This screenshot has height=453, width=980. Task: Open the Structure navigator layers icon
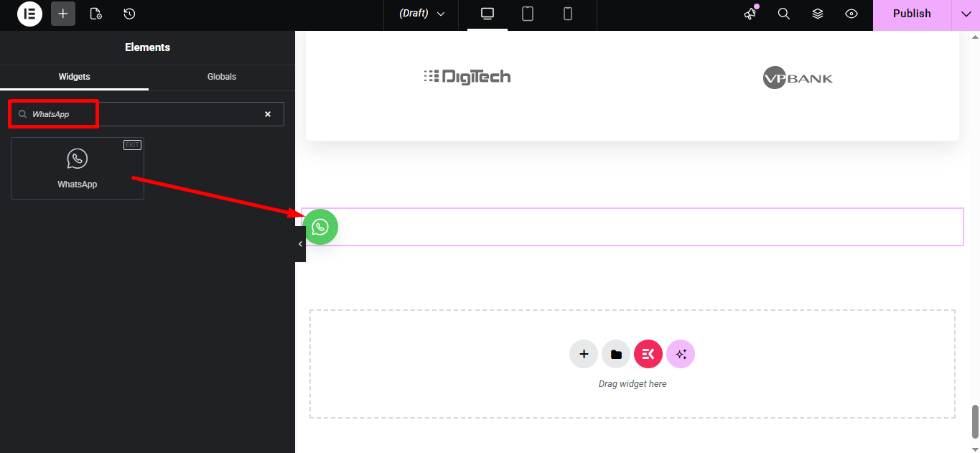click(817, 14)
